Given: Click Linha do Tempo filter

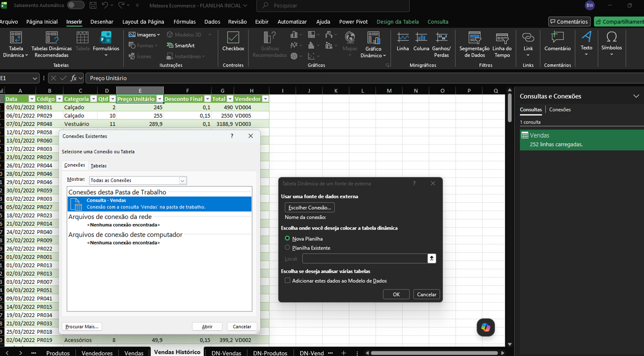Looking at the screenshot, I should point(502,45).
